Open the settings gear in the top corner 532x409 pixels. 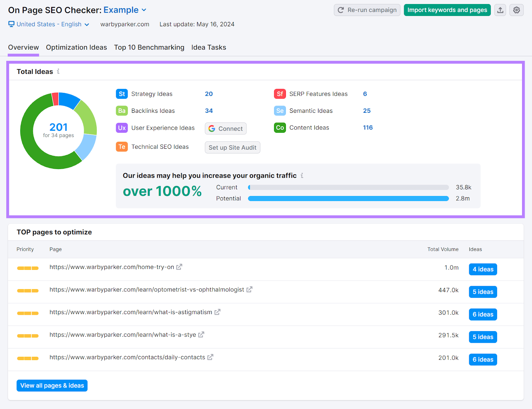516,10
